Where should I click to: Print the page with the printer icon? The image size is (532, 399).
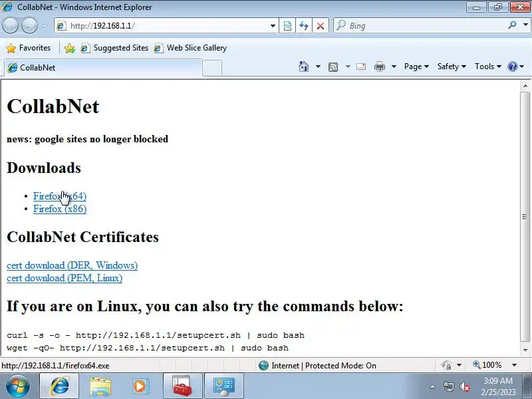pos(379,67)
